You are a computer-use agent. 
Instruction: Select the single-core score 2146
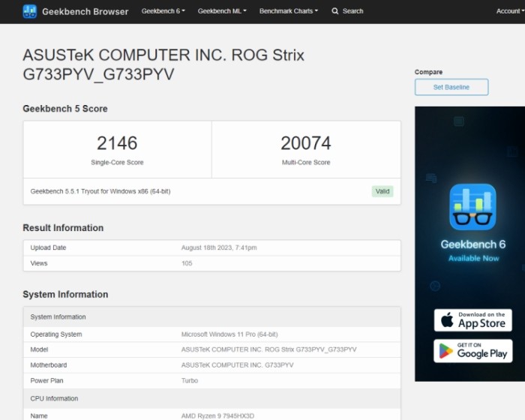[x=117, y=143]
